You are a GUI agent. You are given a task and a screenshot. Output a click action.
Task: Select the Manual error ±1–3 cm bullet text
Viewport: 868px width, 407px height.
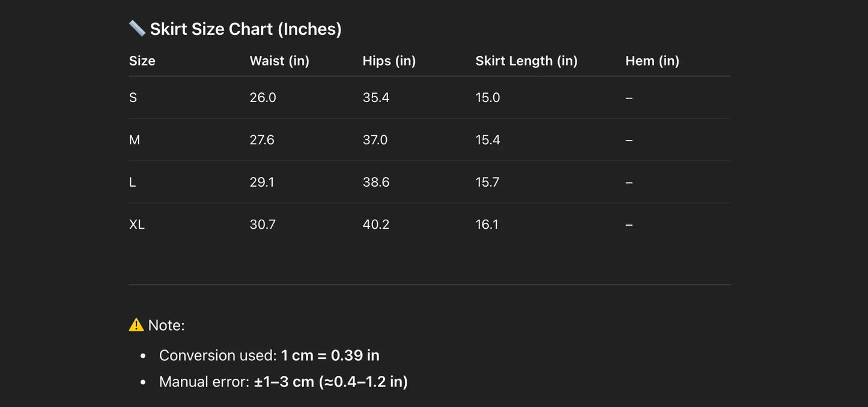(283, 382)
